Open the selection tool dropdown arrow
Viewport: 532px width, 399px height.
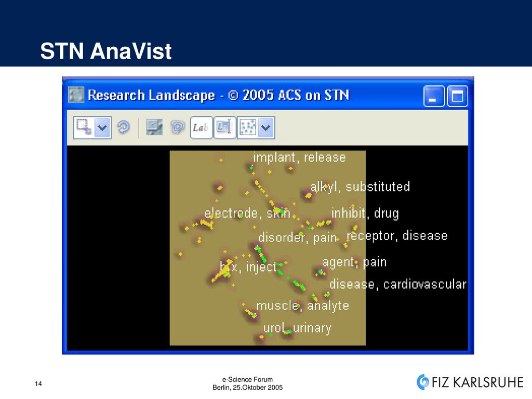102,128
